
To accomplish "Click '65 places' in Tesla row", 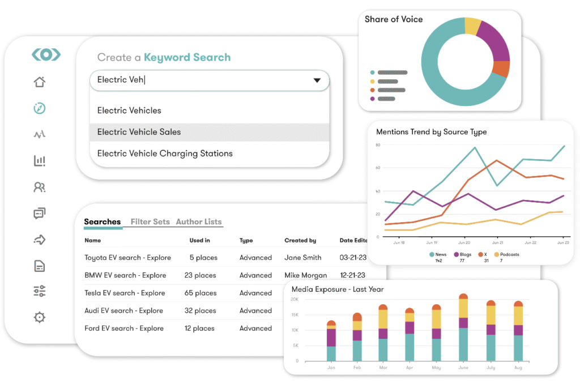I will click(x=201, y=293).
